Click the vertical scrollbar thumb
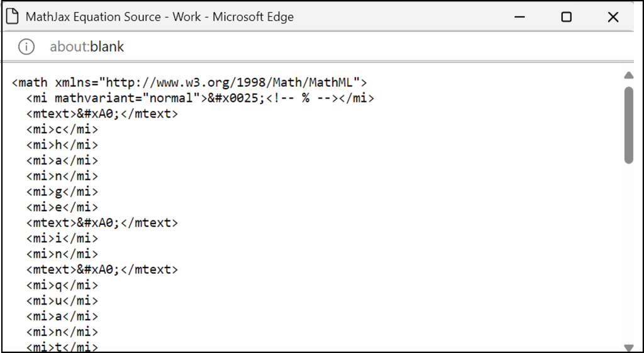The height and width of the screenshot is (353, 644). pyautogui.click(x=628, y=124)
